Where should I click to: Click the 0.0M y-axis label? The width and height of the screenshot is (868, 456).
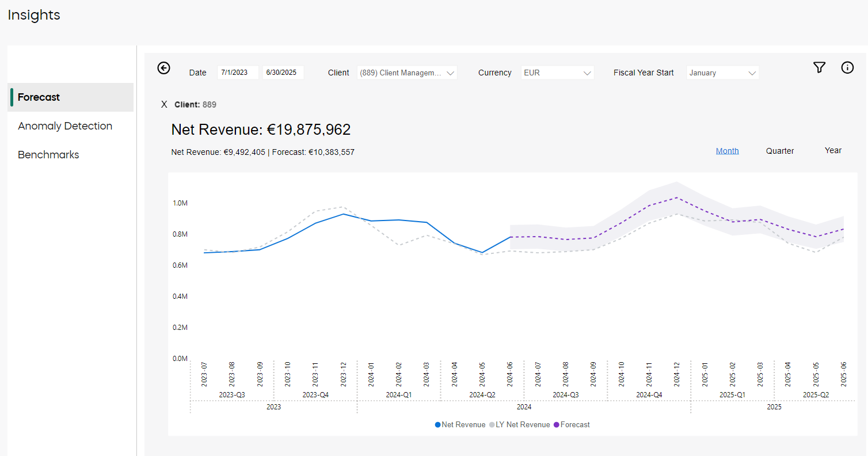pyautogui.click(x=180, y=359)
